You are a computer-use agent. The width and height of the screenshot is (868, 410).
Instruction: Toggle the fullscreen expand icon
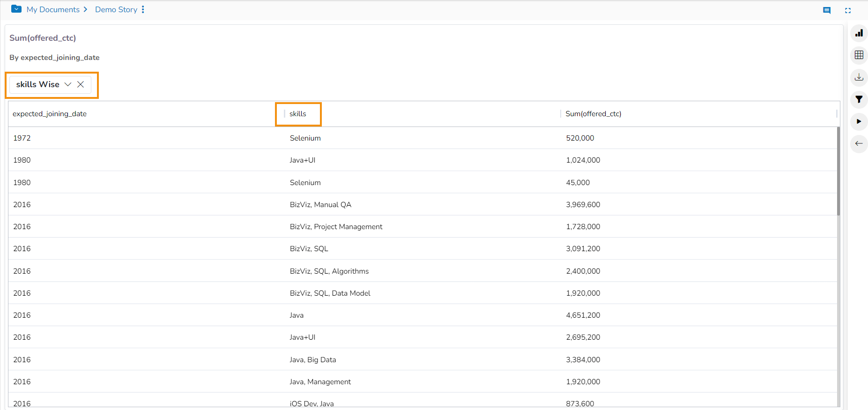pyautogui.click(x=848, y=10)
